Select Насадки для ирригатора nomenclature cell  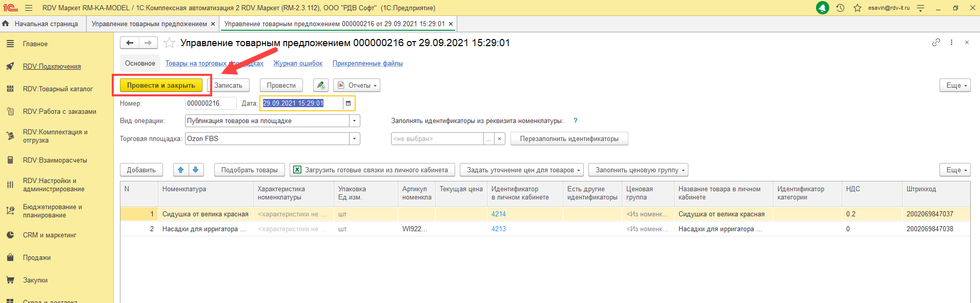(x=206, y=229)
